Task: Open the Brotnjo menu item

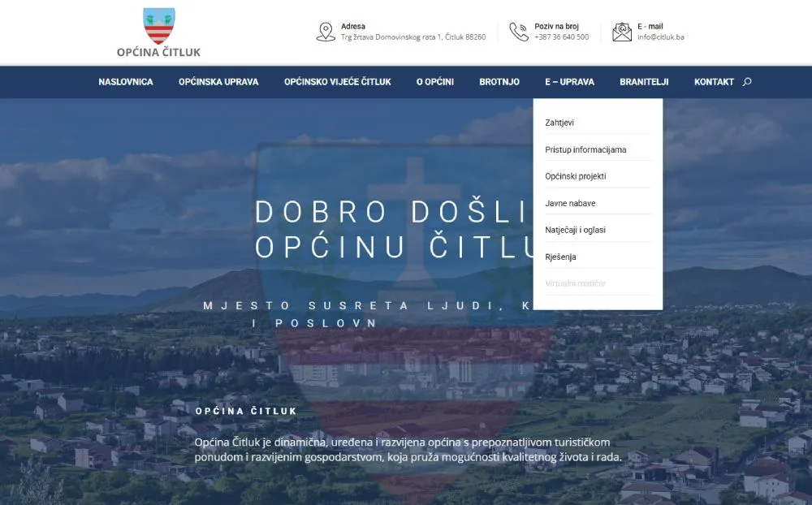Action: [x=499, y=82]
